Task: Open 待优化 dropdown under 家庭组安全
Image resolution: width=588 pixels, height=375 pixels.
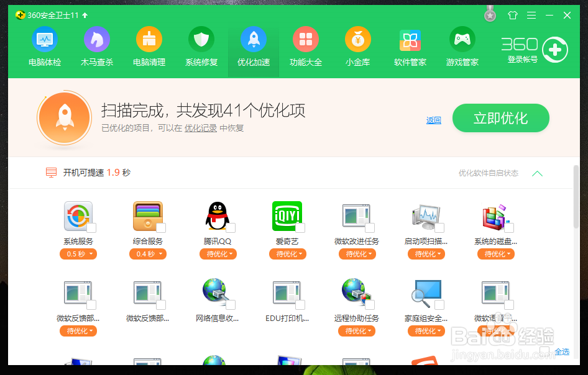Action: pyautogui.click(x=426, y=331)
